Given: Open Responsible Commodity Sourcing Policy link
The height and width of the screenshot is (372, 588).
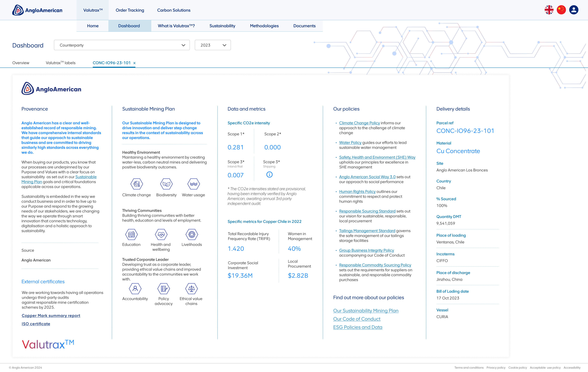Looking at the screenshot, I should (x=375, y=265).
